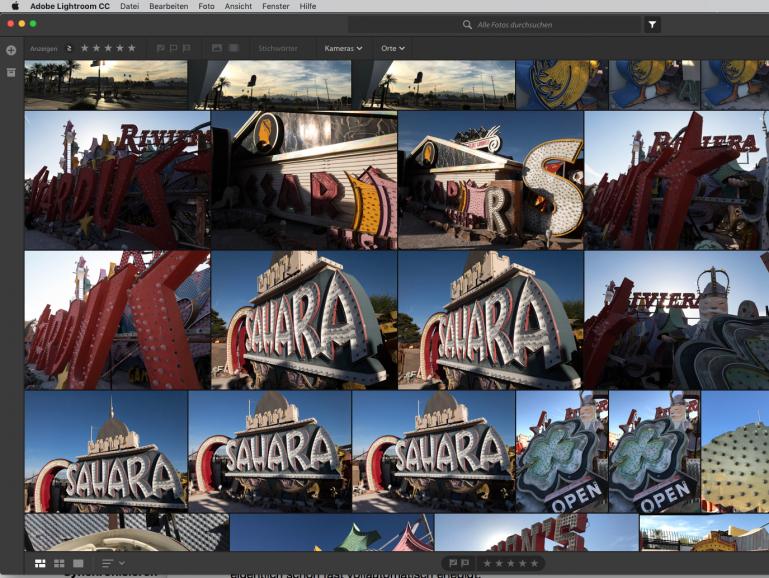The height and width of the screenshot is (578, 769).
Task: Filter by one star in top bar
Action: pyautogui.click(x=84, y=48)
